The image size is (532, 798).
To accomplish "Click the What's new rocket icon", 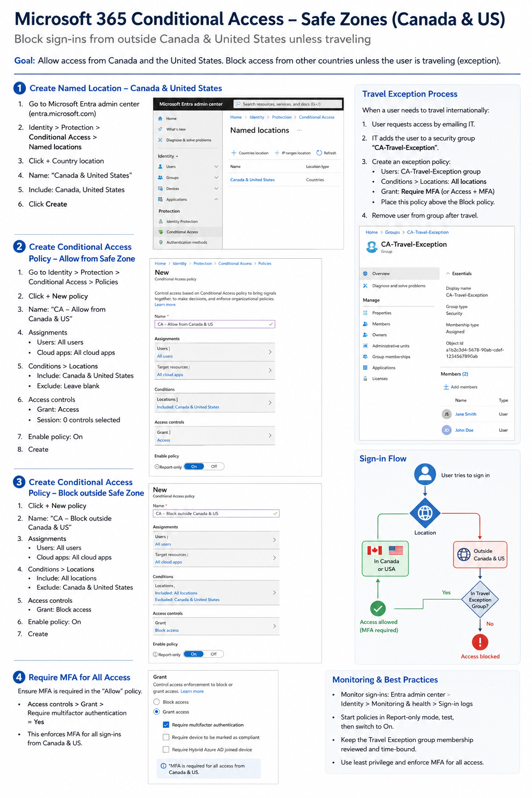I will pyautogui.click(x=160, y=129).
